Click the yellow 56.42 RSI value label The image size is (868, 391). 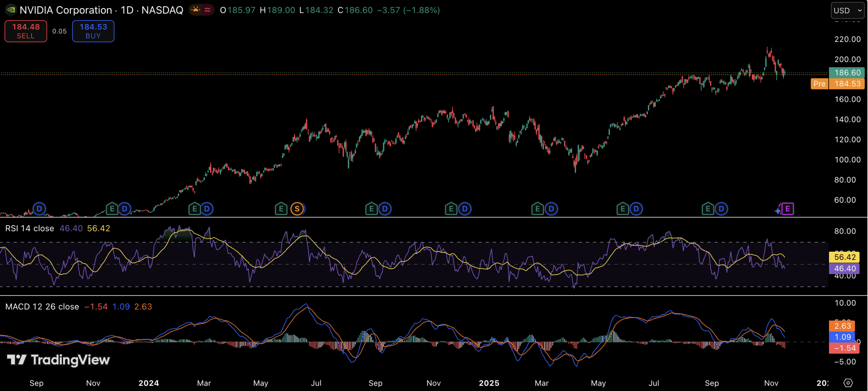pos(845,257)
